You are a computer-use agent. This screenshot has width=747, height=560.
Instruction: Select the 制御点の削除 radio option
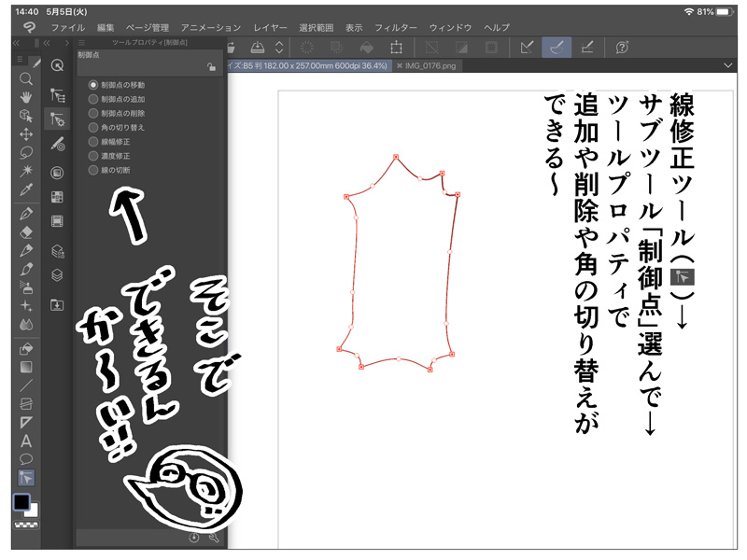click(93, 113)
